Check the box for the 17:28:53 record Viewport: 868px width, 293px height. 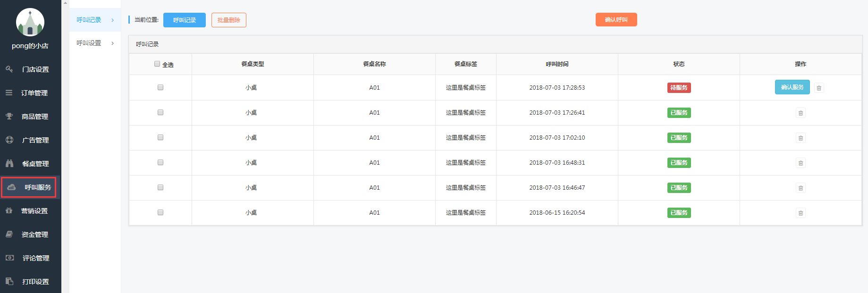pos(160,87)
